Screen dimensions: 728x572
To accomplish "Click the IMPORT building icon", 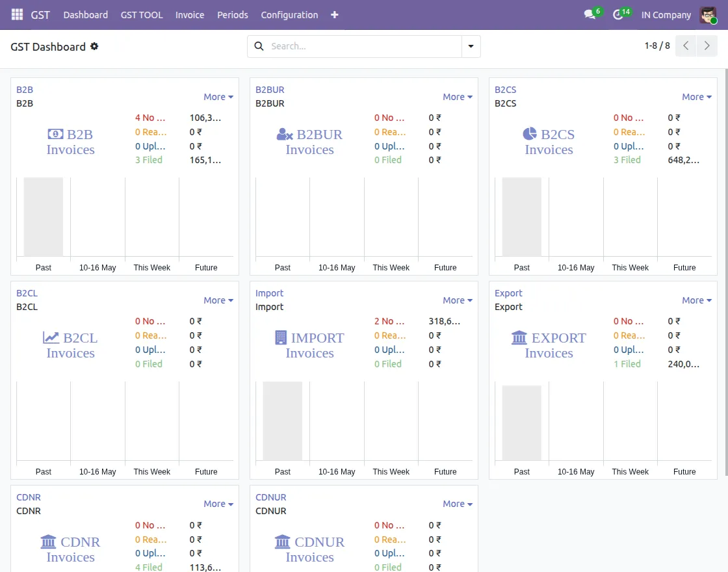I will tap(280, 337).
